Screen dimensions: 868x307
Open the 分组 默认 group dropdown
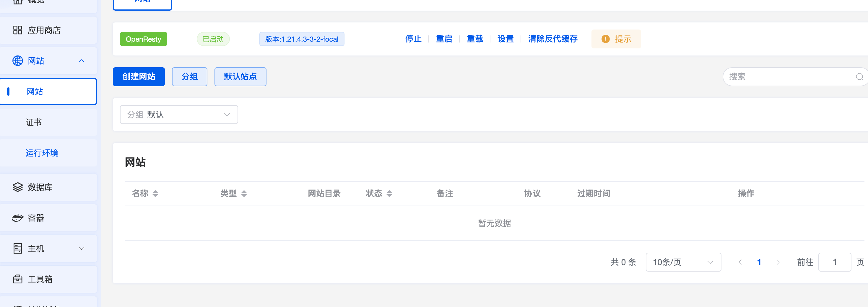[x=179, y=115]
